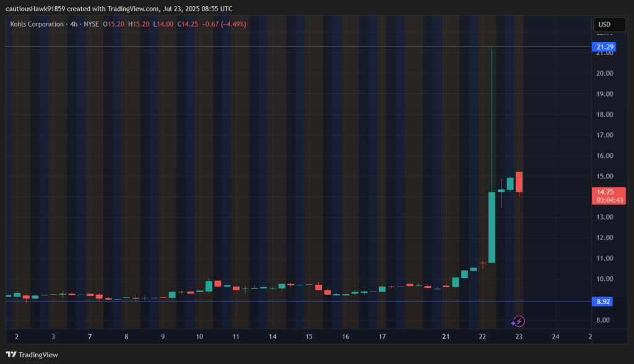The image size is (634, 364).
Task: Click date 7 on the time axis
Action: point(90,337)
